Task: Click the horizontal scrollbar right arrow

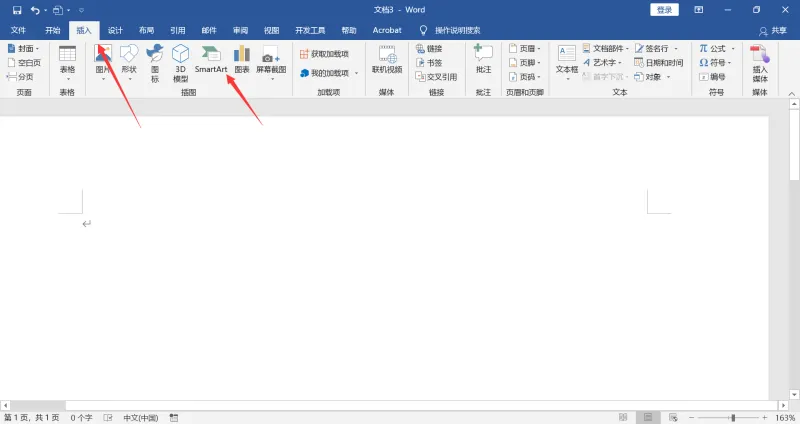Action: 784,406
